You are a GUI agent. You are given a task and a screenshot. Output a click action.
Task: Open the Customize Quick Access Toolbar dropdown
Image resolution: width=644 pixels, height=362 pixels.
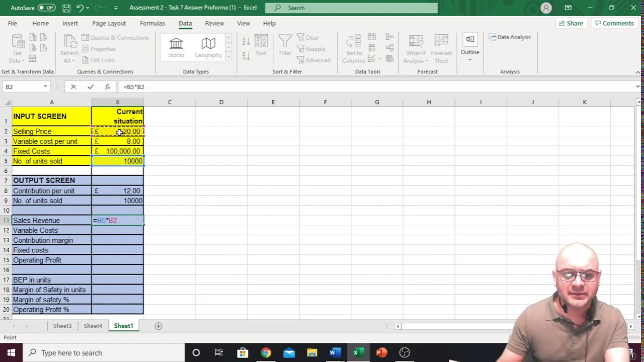(116, 8)
